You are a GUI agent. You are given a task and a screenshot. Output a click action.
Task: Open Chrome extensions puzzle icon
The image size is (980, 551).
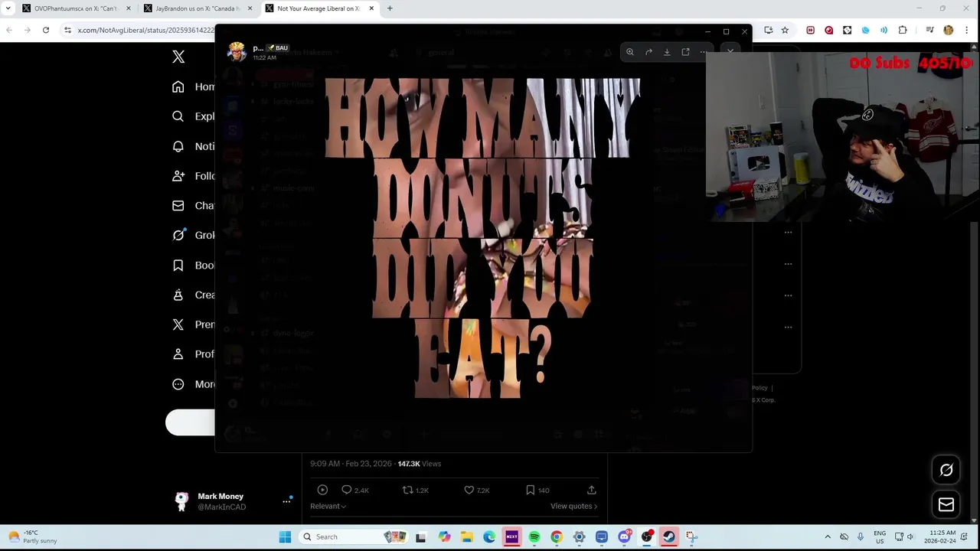(x=903, y=30)
